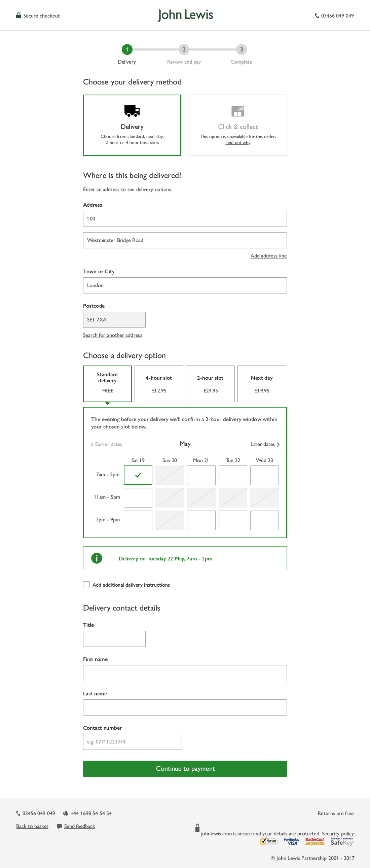Viewport: 370px width, 868px height.
Task: Select Mon 21 7am - 2pm slot
Action: click(x=201, y=475)
